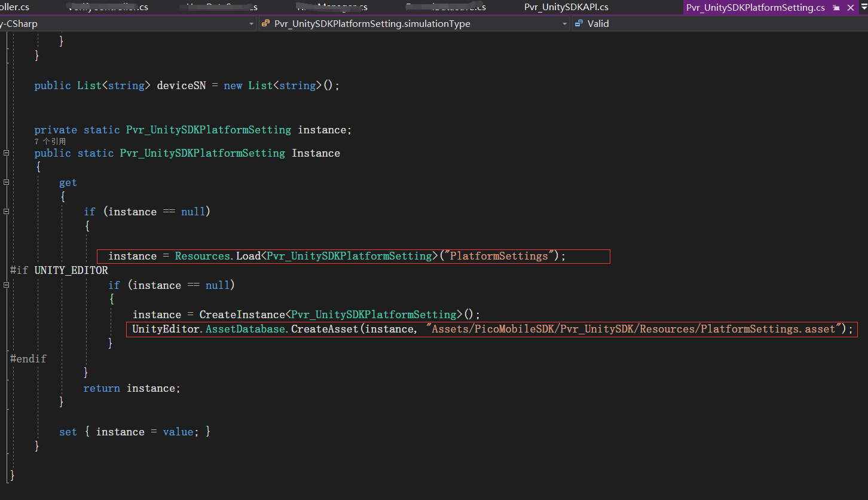Place the cursor on '#if UNITY_EDITOR'

[x=59, y=270]
